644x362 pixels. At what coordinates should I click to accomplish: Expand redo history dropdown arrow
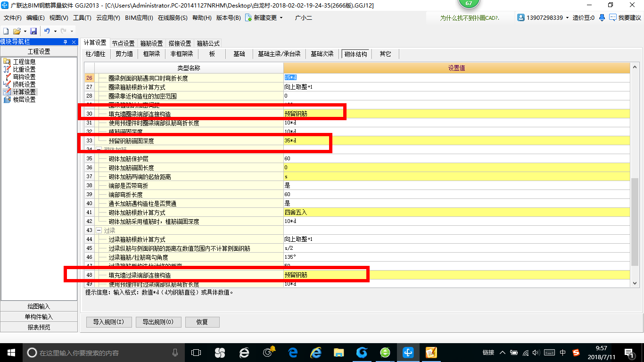(72, 31)
